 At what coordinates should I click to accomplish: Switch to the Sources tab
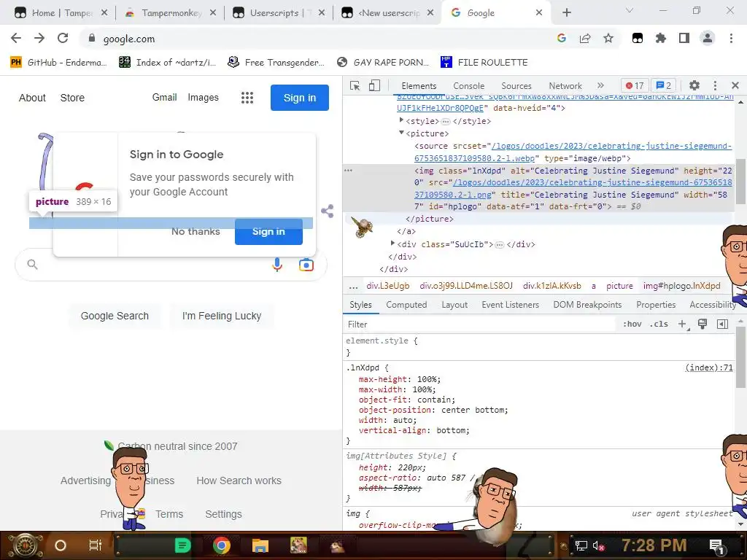pyautogui.click(x=516, y=86)
